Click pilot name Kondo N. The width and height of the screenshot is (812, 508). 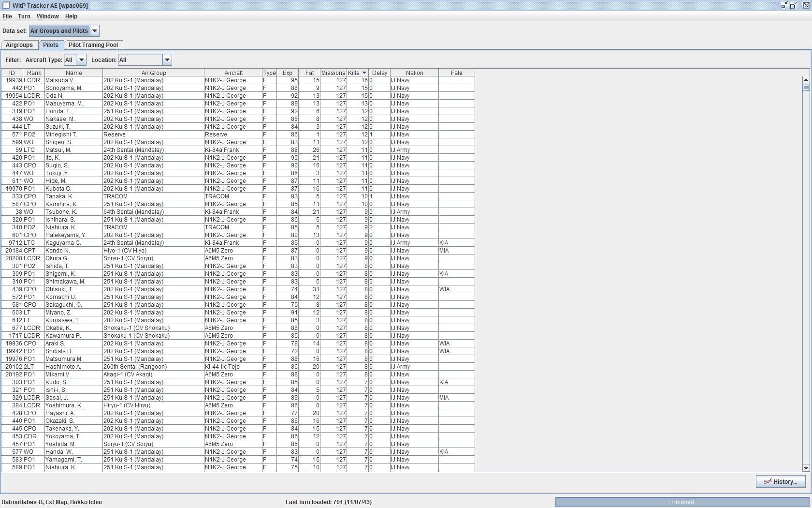point(58,251)
